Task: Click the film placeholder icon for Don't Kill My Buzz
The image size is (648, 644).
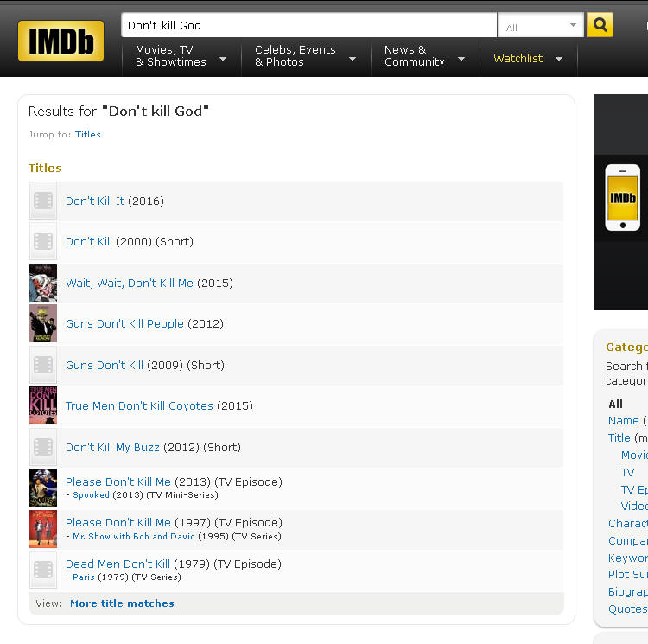Action: 43,447
